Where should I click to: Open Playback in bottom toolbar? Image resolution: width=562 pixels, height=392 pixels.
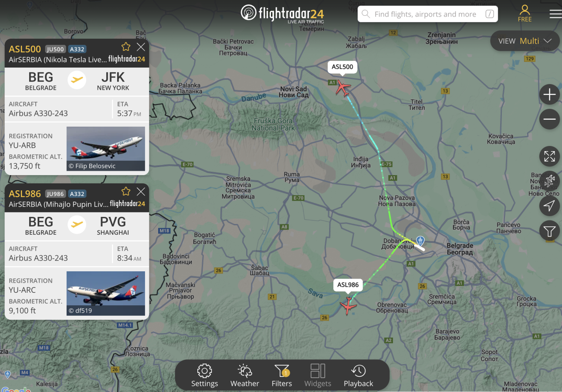click(x=359, y=375)
